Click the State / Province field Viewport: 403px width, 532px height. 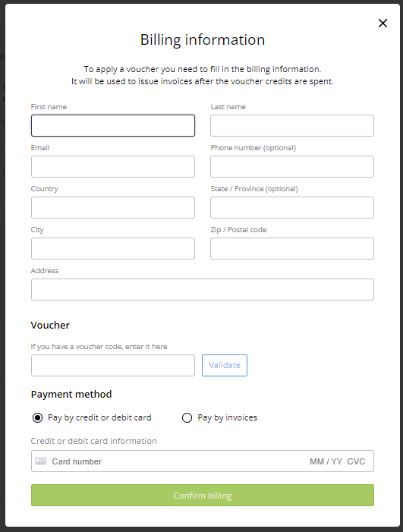coord(292,208)
